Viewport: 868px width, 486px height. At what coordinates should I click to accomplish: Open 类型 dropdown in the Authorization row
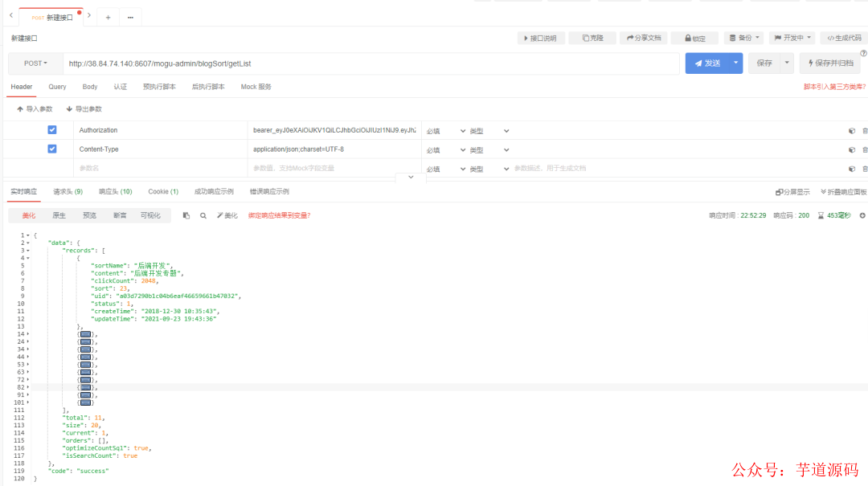[x=489, y=131]
